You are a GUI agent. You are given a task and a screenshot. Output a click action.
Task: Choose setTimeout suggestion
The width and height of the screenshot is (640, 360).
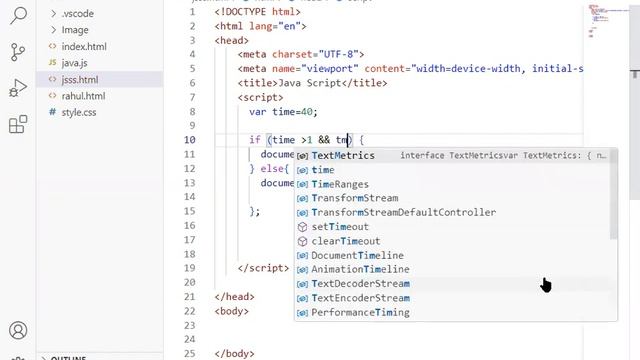click(453, 227)
